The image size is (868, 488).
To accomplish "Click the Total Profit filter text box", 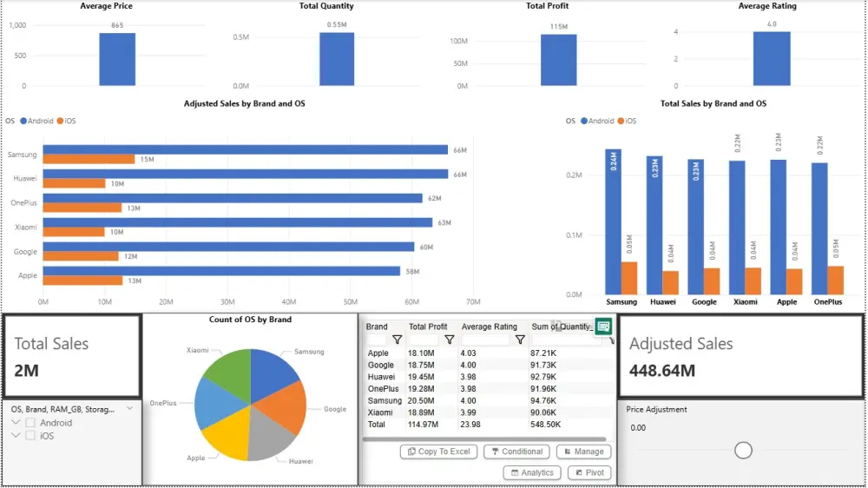I will (424, 340).
